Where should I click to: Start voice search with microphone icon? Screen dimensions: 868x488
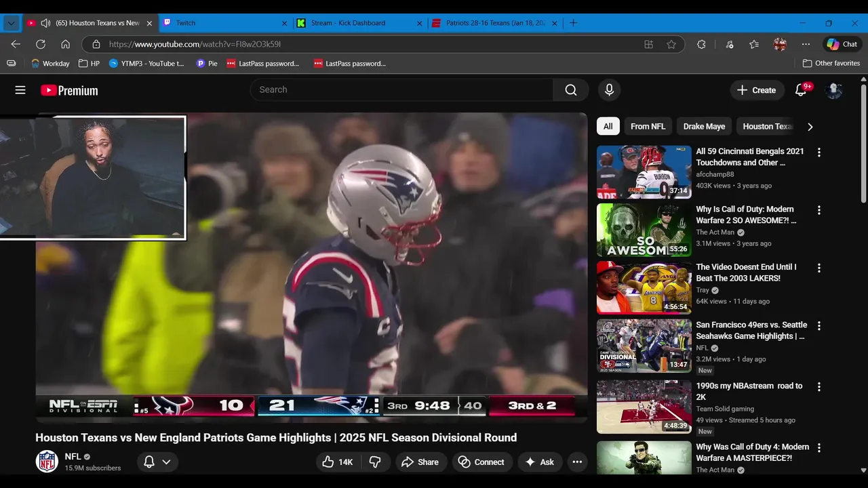[x=609, y=90]
